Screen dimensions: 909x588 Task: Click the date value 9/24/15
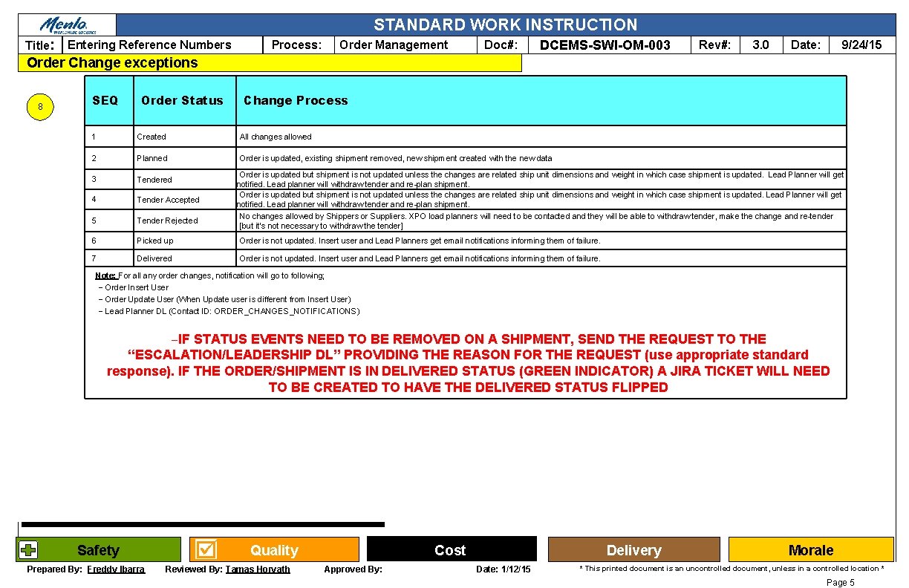click(861, 45)
